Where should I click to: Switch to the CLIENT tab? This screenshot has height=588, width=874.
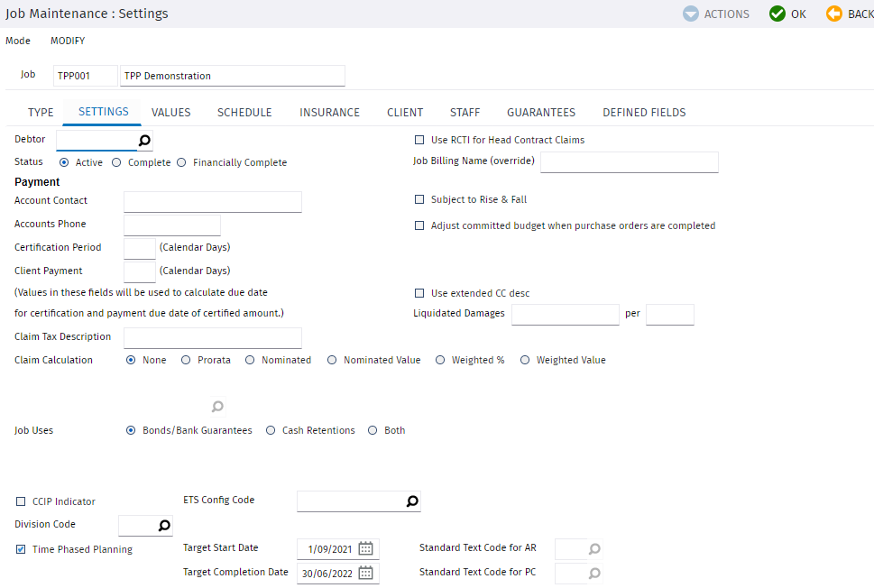[x=405, y=113]
